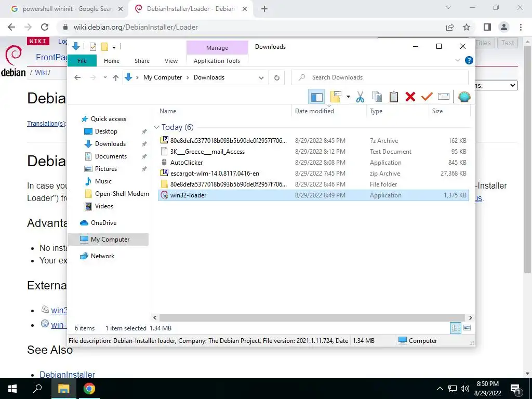Click the New Folder icon in Quick Access Toolbar
Image resolution: width=532 pixels, height=399 pixels.
click(104, 47)
